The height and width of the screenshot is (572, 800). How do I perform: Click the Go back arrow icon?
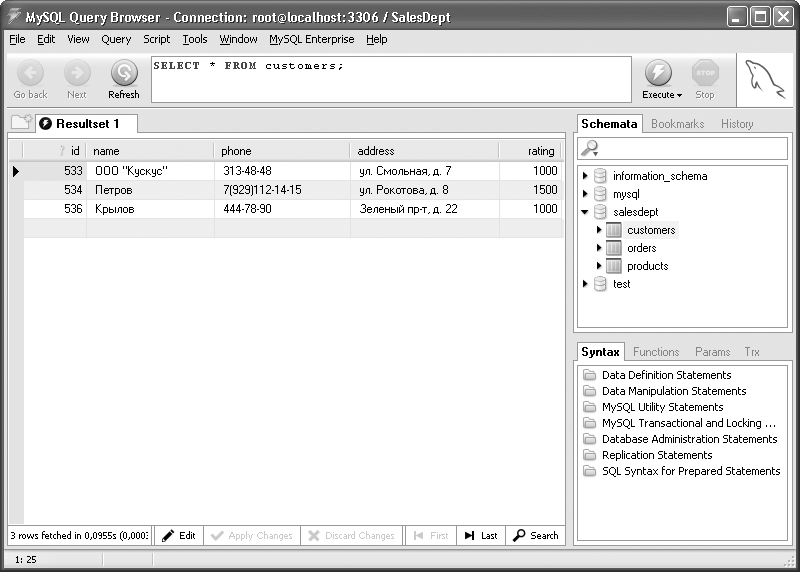[x=30, y=73]
